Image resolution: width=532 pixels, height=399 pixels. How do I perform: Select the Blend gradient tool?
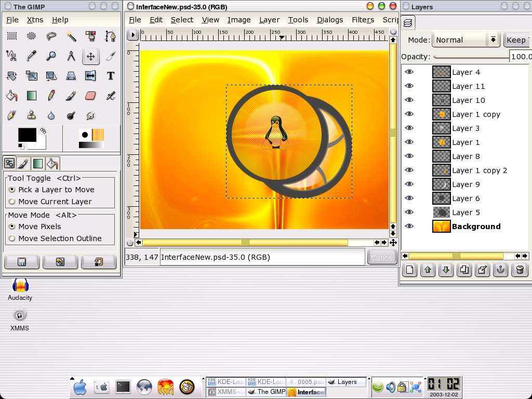coord(31,96)
